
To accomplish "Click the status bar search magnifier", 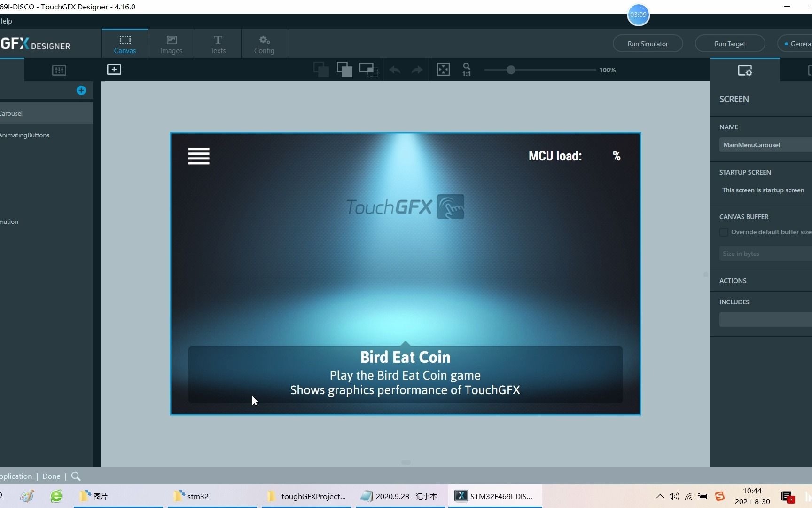I will click(x=76, y=476).
